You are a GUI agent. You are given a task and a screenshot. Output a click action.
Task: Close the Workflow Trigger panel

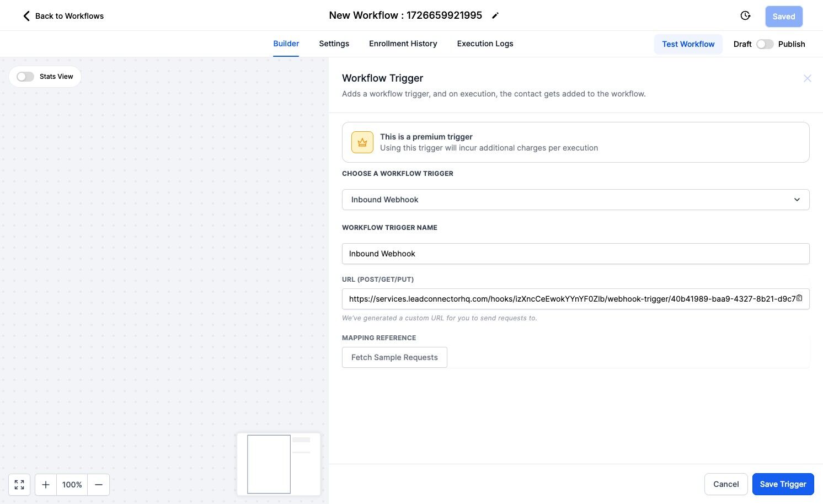click(807, 78)
